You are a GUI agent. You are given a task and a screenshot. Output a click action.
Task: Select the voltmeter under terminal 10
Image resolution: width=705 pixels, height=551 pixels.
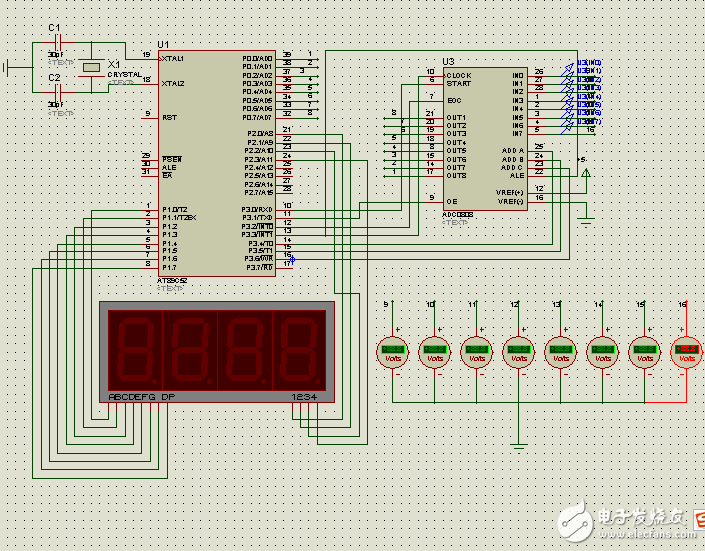(434, 352)
